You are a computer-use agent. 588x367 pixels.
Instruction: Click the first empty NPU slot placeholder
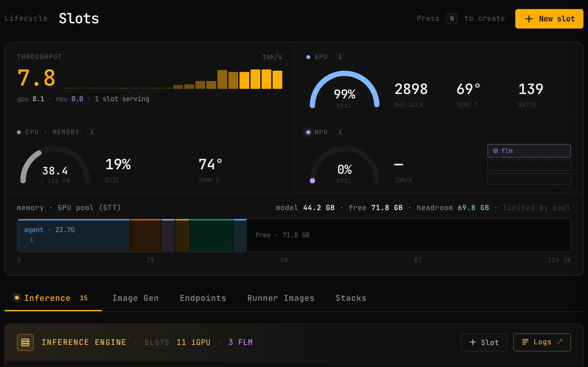click(529, 165)
